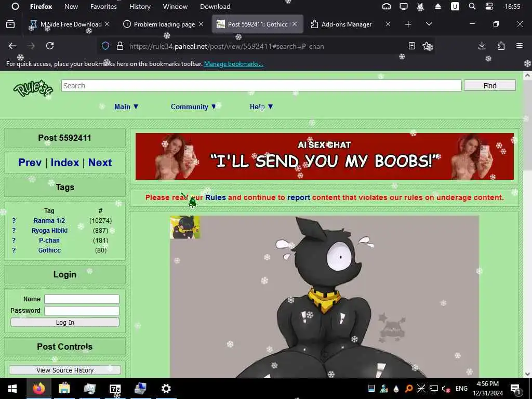
Task: Click the View Source History button
Action: click(x=65, y=370)
